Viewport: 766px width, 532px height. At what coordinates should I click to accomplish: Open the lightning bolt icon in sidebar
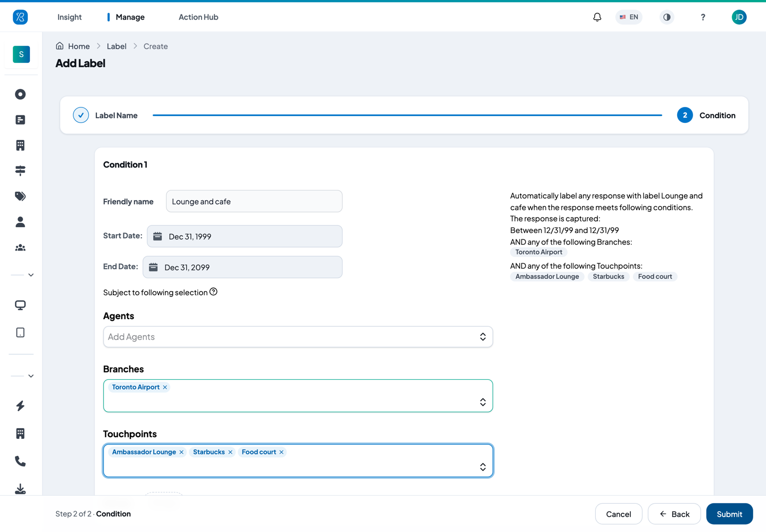point(20,406)
